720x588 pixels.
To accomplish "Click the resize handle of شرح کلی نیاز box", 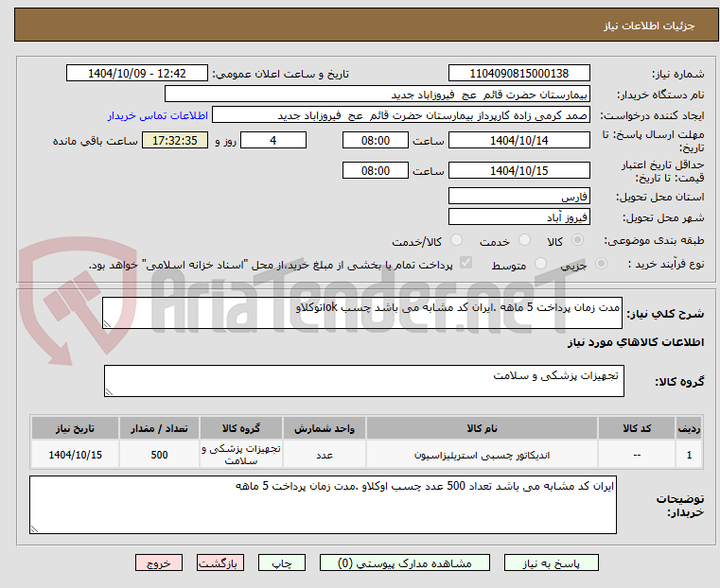I will [x=107, y=324].
